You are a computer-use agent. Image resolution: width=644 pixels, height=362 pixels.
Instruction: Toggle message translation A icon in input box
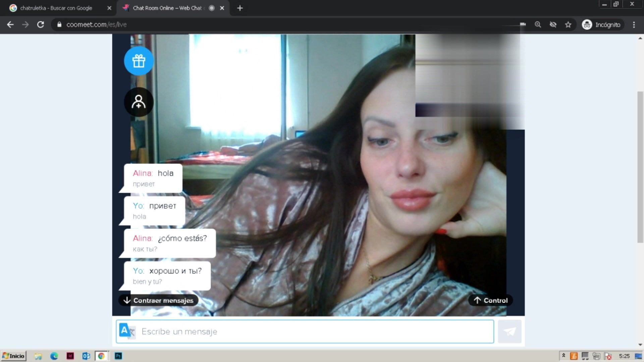point(127,331)
